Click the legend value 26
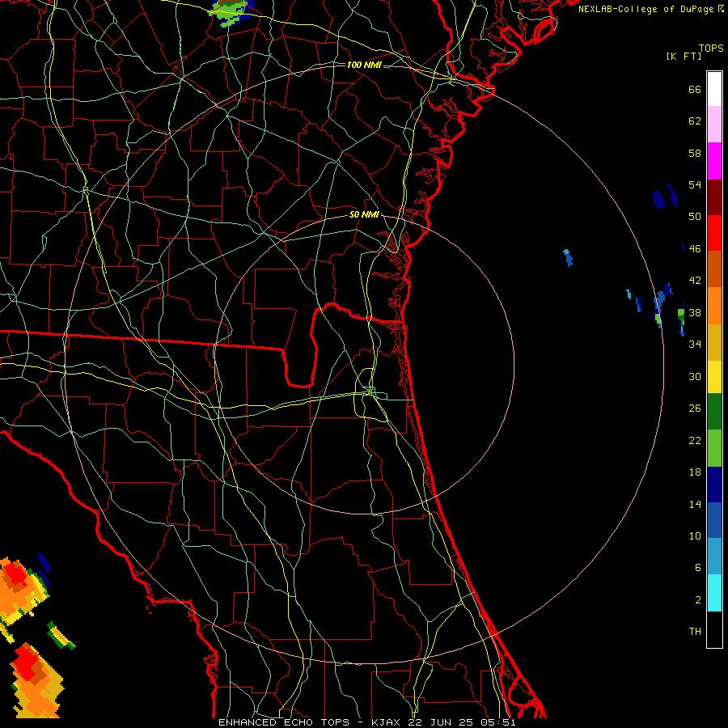 coord(695,408)
